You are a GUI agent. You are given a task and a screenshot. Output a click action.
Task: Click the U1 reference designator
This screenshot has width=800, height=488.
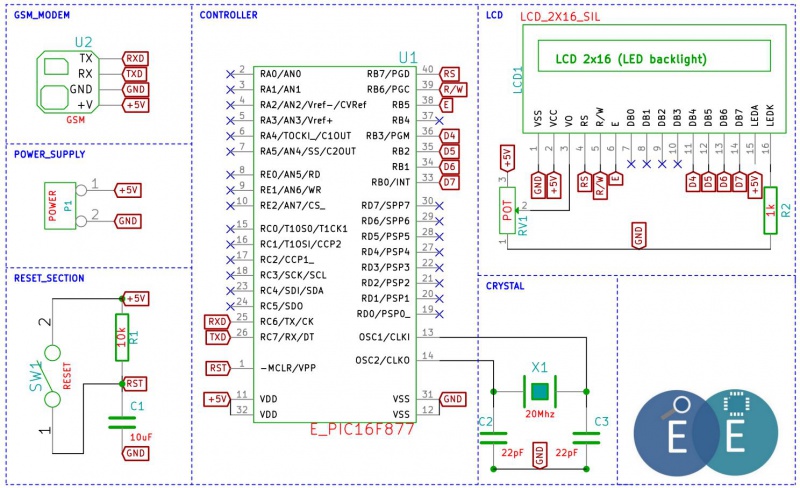408,57
